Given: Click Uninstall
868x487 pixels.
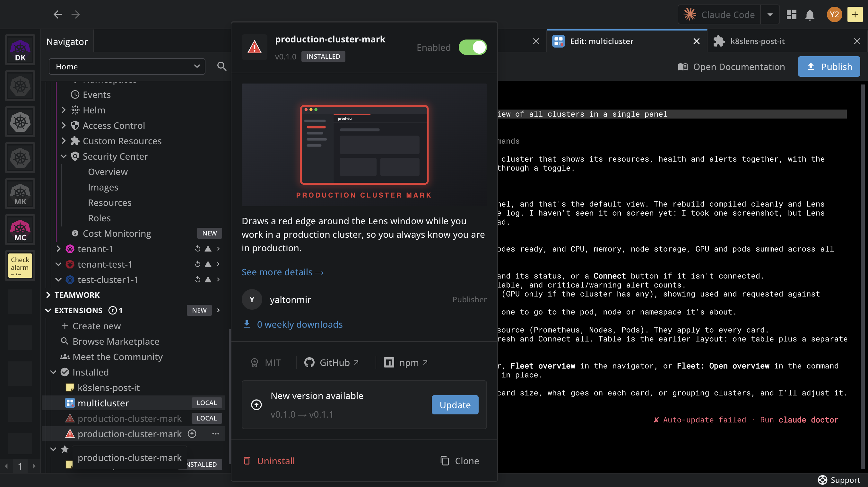Looking at the screenshot, I should [269, 461].
